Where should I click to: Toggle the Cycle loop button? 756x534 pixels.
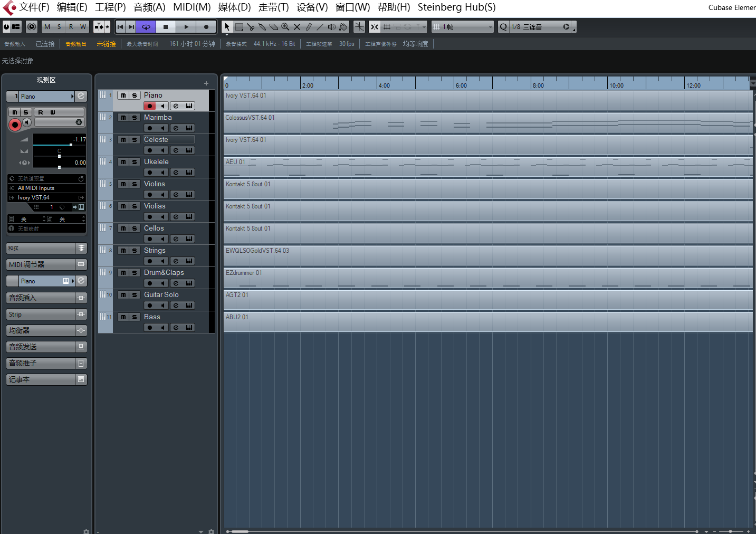click(x=146, y=27)
